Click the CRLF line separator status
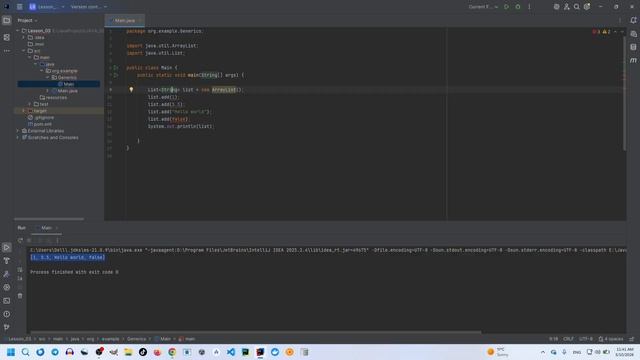640x360 pixels. [x=568, y=339]
